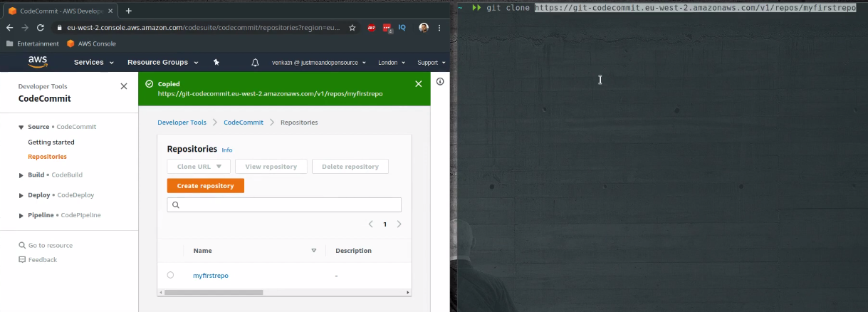The width and height of the screenshot is (868, 312).
Task: Click the green success checkmark icon
Action: (x=150, y=84)
